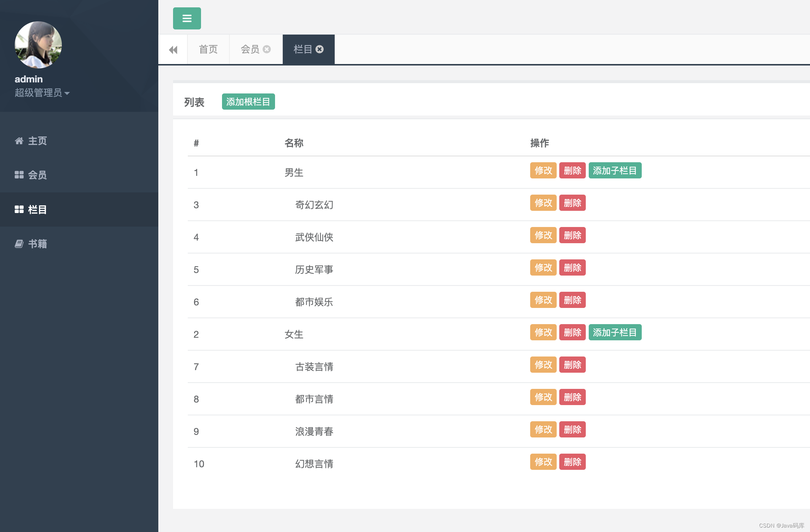Switch to the 会员 tab

pos(250,49)
